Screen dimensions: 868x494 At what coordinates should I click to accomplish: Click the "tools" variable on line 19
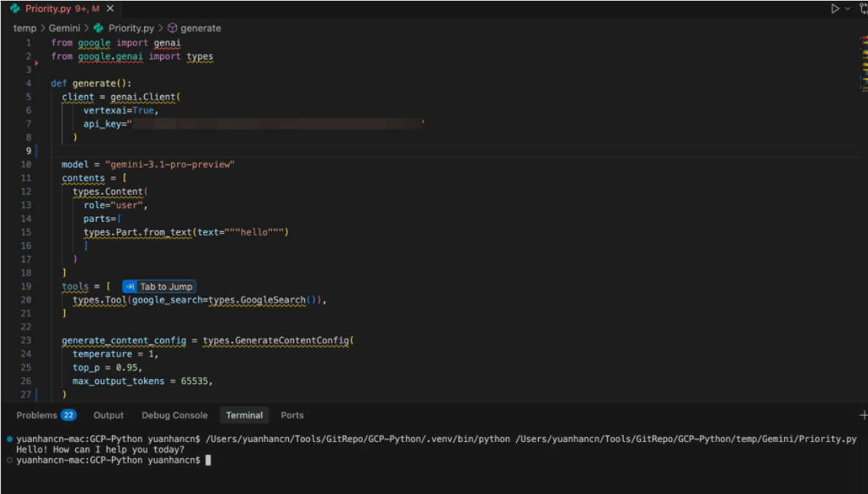75,286
